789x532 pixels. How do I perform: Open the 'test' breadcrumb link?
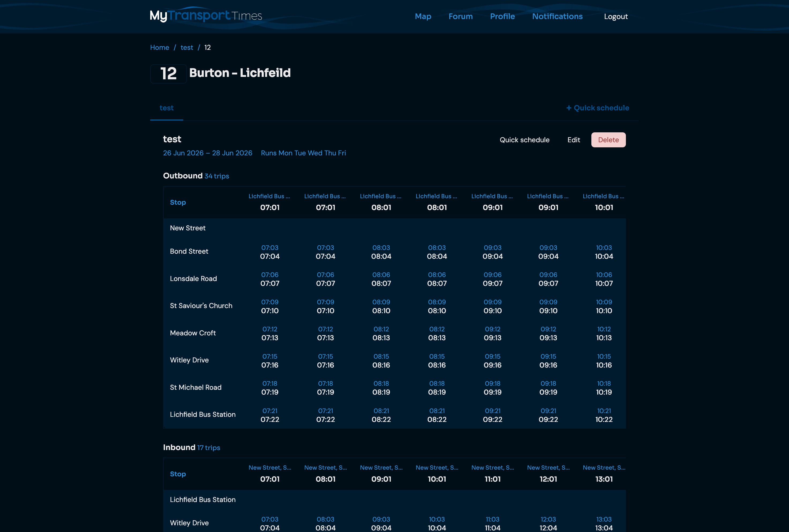point(187,47)
